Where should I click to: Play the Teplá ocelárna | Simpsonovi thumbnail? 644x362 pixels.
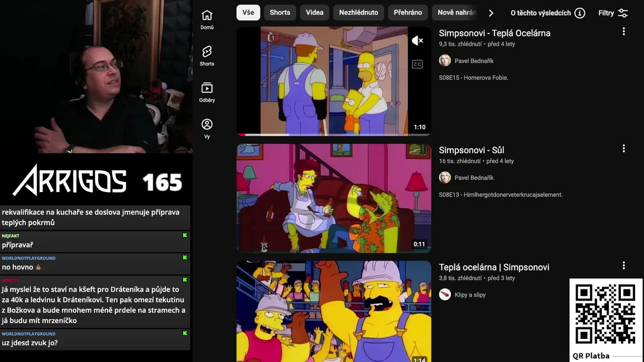click(x=334, y=311)
